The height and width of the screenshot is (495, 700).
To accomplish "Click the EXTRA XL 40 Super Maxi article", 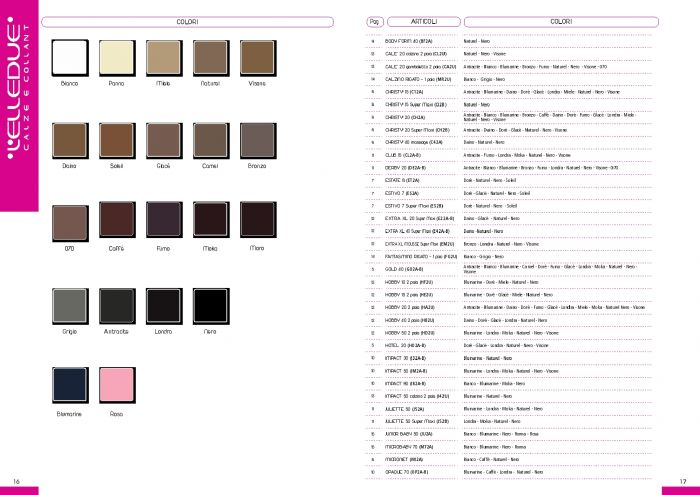I will point(417,232).
